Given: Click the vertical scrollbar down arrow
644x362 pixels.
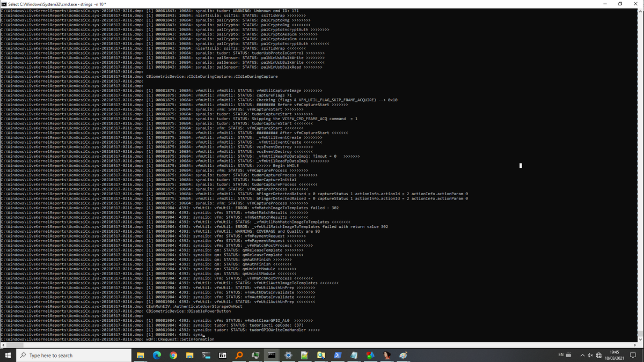Looking at the screenshot, I should (x=641, y=339).
